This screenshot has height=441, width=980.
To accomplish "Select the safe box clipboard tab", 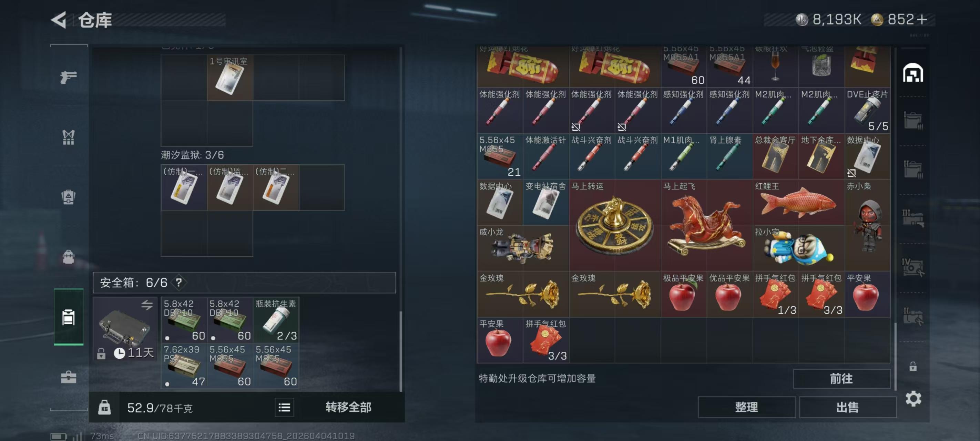I will (69, 317).
